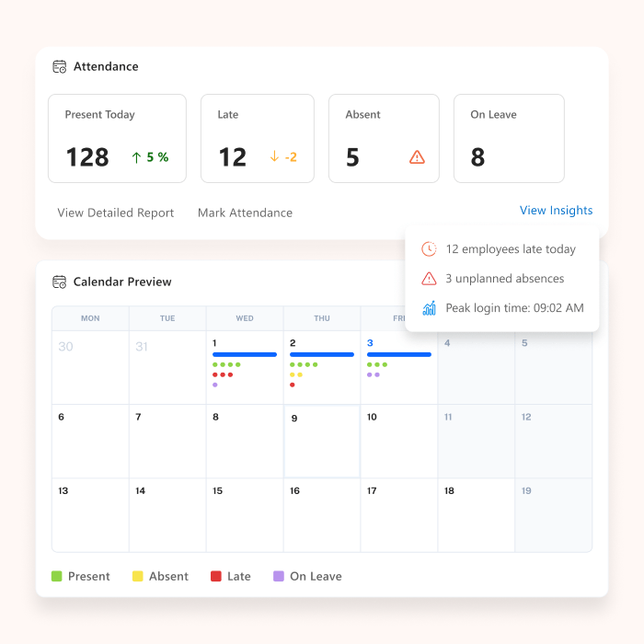Click the green up arrow beside 5 %
The width and height of the screenshot is (644, 644).
click(x=137, y=157)
